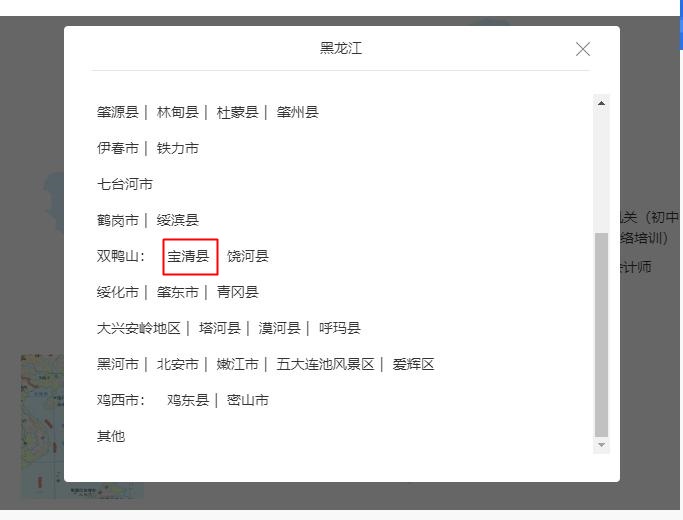683x520 pixels.
Task: Pick 漠河县 county
Action: [279, 328]
